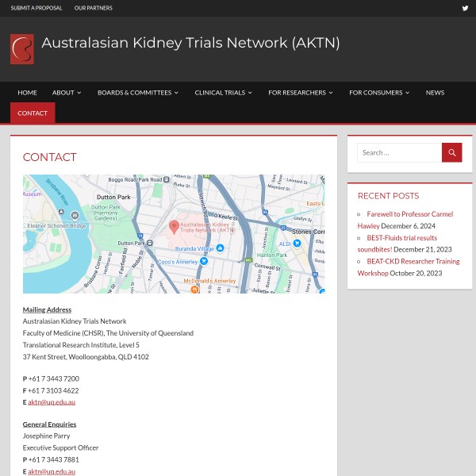476x476 pixels.
Task: Open the For Researchers dropdown
Action: click(x=300, y=93)
